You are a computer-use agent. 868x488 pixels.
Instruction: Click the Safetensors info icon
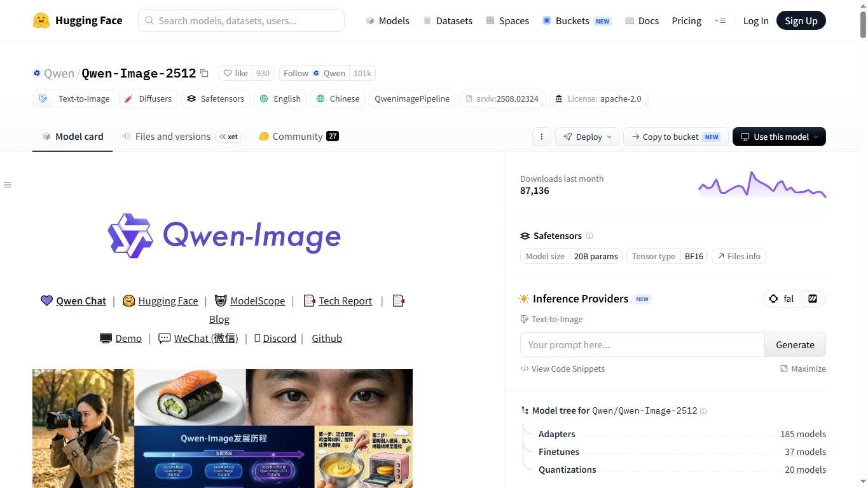[x=589, y=236]
